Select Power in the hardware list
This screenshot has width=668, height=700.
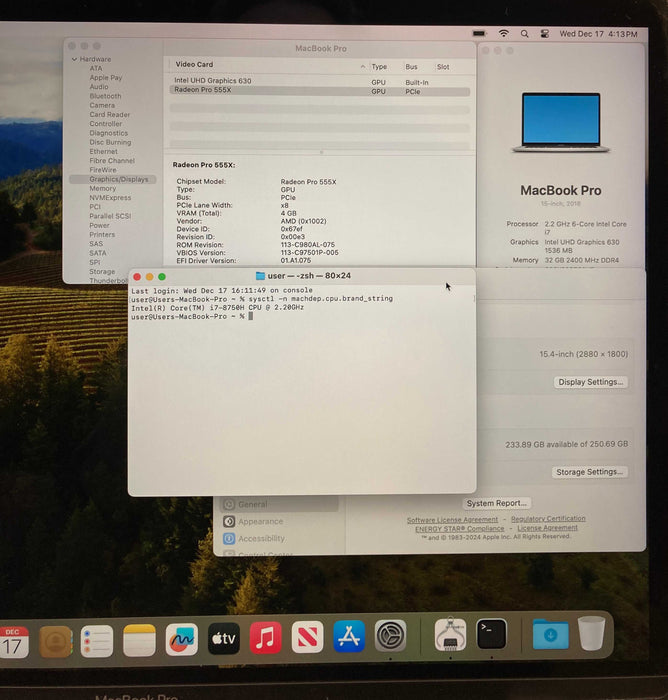[99, 225]
